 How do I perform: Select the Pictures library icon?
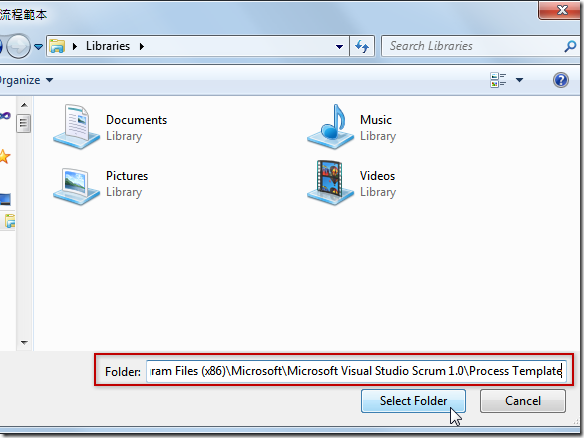point(76,185)
